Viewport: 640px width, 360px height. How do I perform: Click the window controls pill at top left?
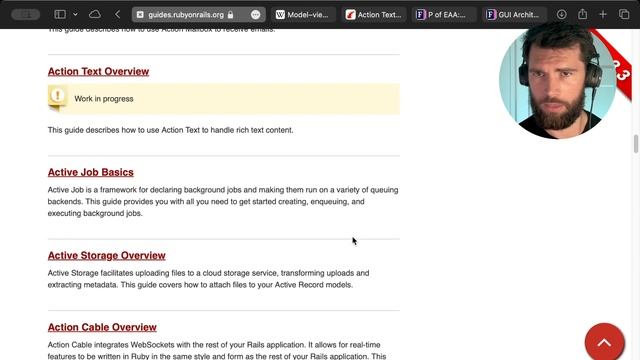[26, 14]
